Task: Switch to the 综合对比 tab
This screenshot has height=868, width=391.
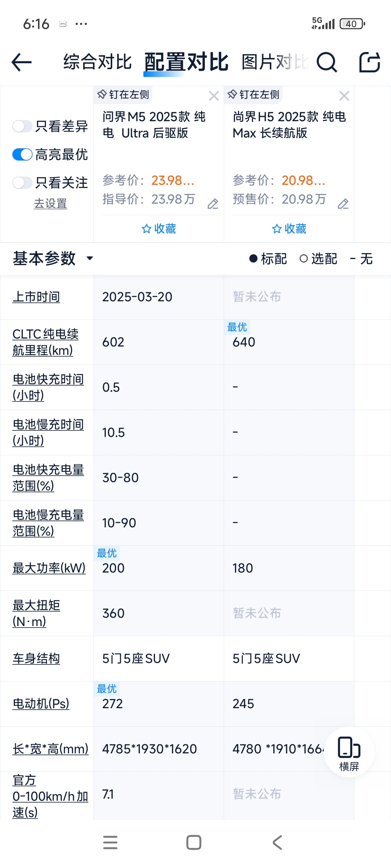Action: [98, 62]
